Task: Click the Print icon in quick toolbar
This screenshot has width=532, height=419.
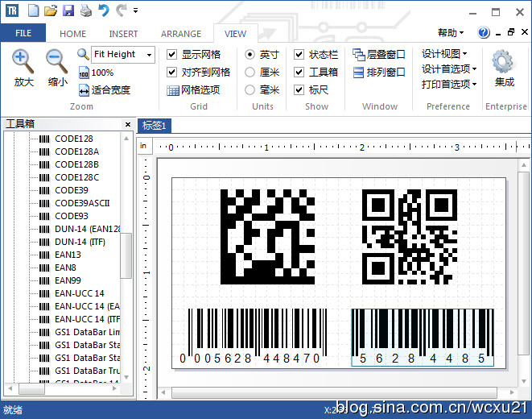Action: 86,10
